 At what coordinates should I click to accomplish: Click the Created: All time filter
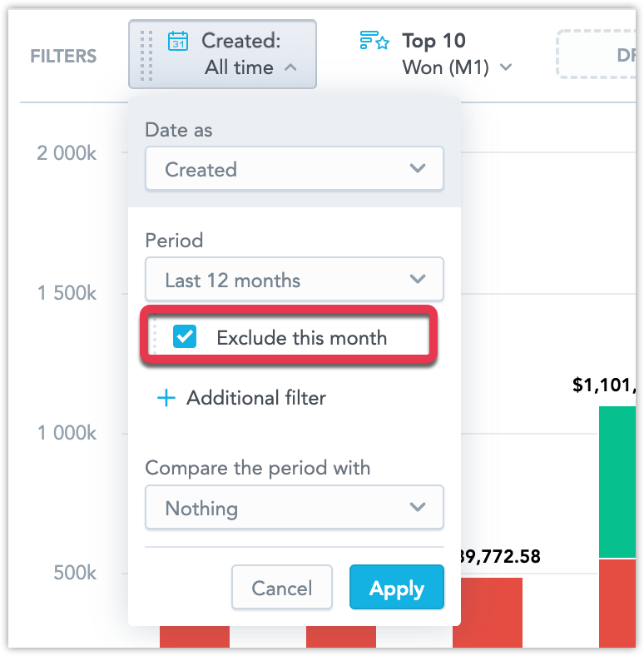click(x=222, y=54)
